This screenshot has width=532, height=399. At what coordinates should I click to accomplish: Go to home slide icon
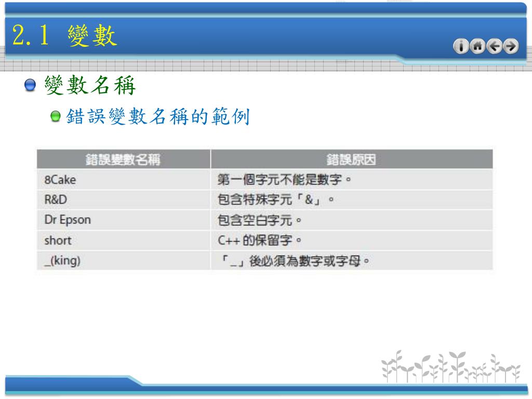click(x=478, y=46)
